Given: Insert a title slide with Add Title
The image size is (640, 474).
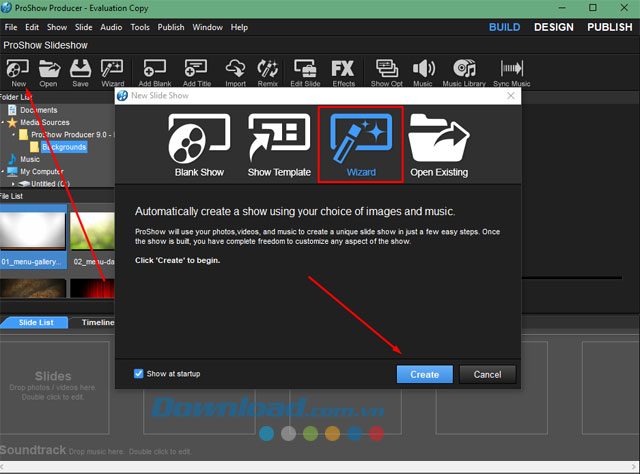Looking at the screenshot, I should point(197,73).
